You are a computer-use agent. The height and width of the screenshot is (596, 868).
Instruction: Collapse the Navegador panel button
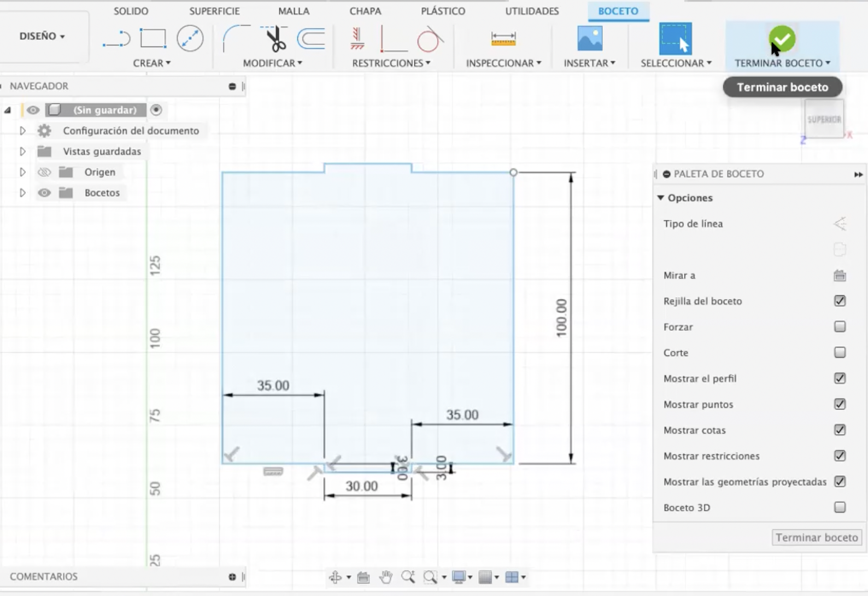tap(232, 86)
